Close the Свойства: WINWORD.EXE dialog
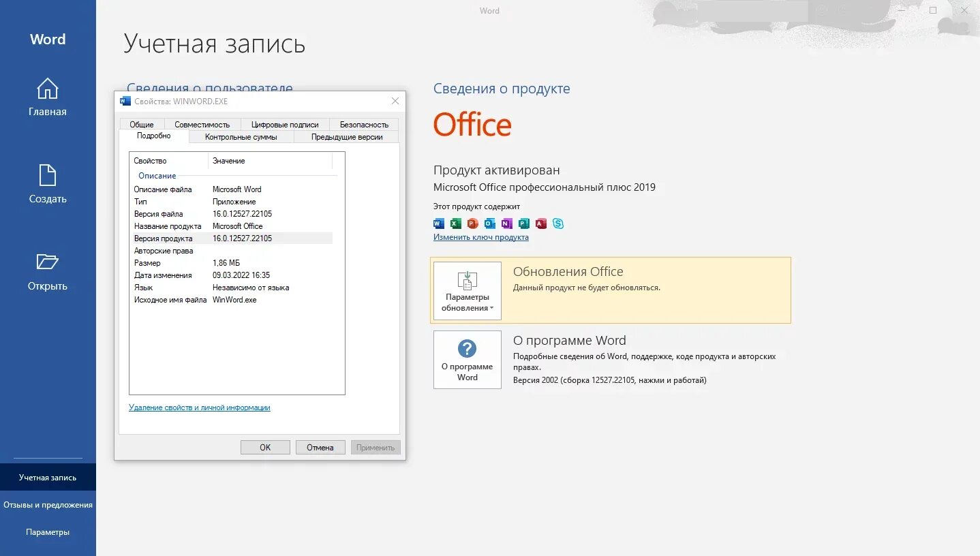 [395, 101]
